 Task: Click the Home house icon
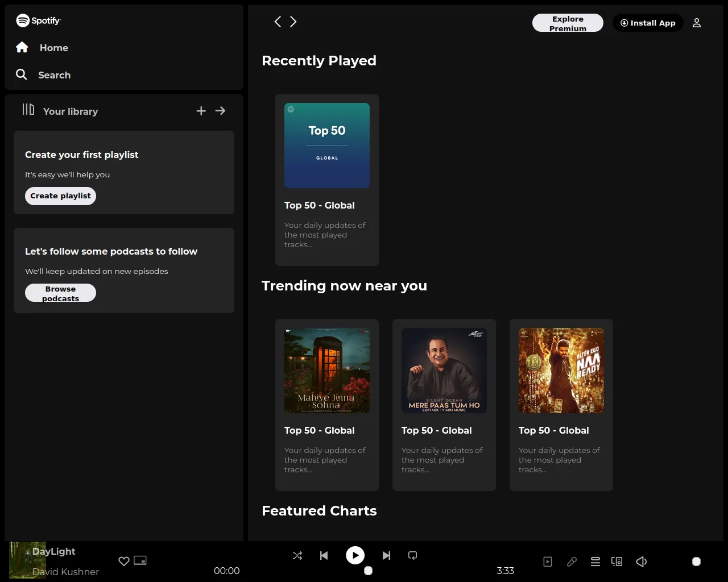[22, 47]
